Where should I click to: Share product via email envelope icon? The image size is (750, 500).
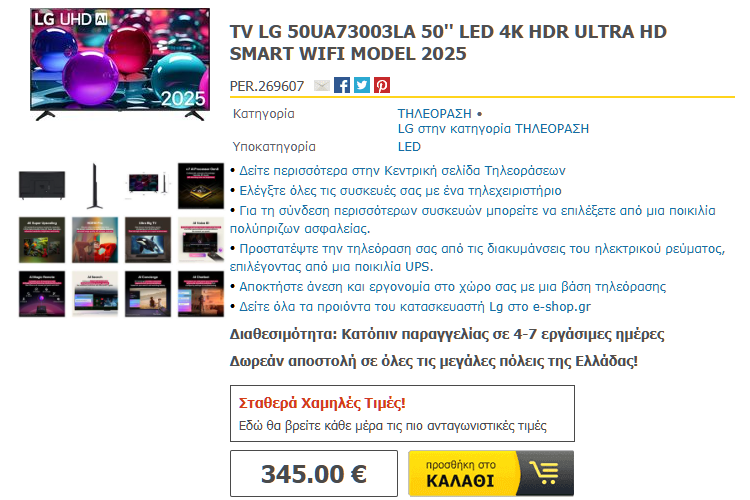(321, 86)
